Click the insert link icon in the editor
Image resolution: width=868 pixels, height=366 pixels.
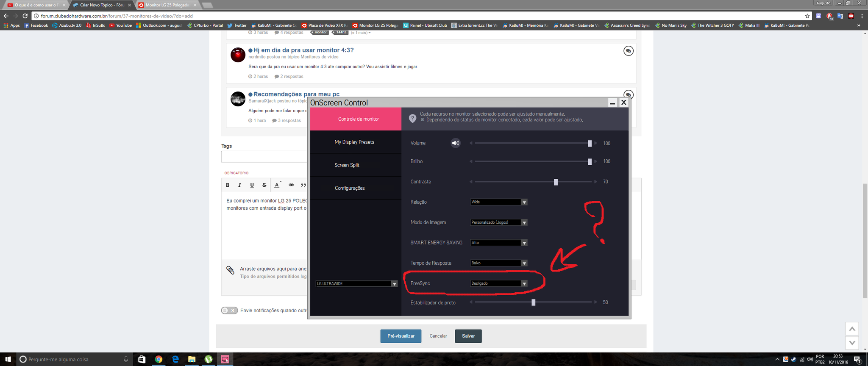coord(291,185)
